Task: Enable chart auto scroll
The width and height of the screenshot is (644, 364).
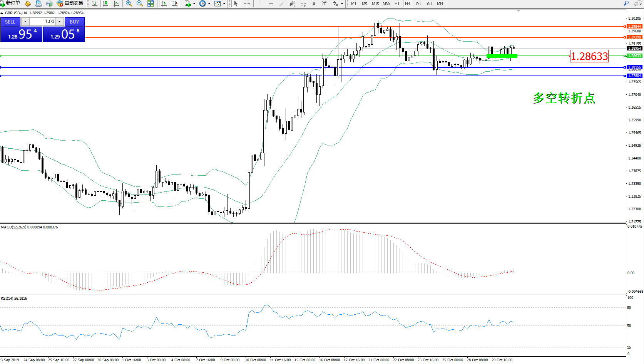Action: pyautogui.click(x=164, y=3)
